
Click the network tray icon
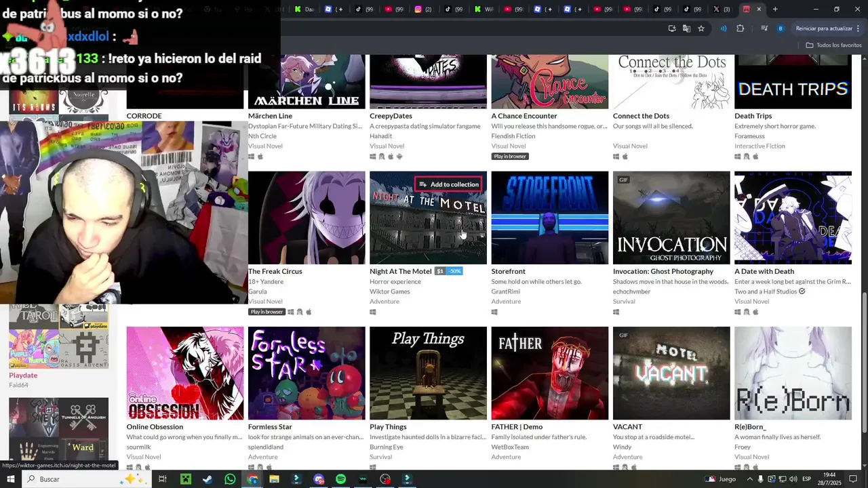coord(784,479)
